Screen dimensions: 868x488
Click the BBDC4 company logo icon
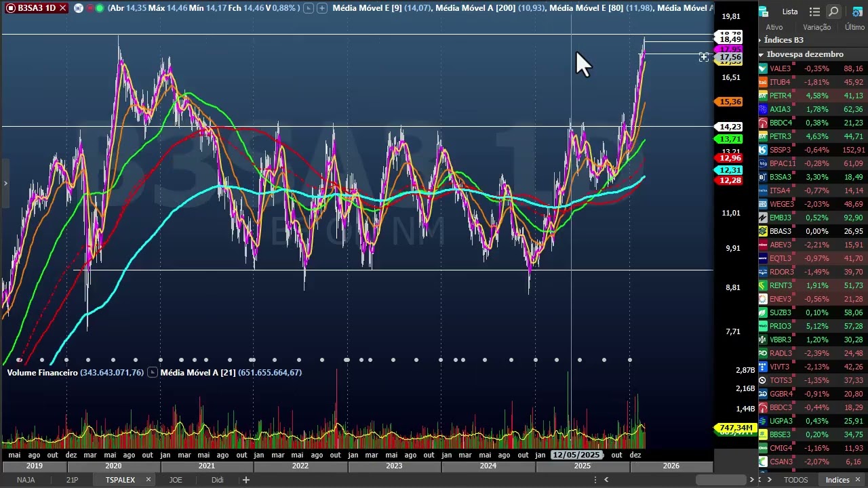(763, 123)
